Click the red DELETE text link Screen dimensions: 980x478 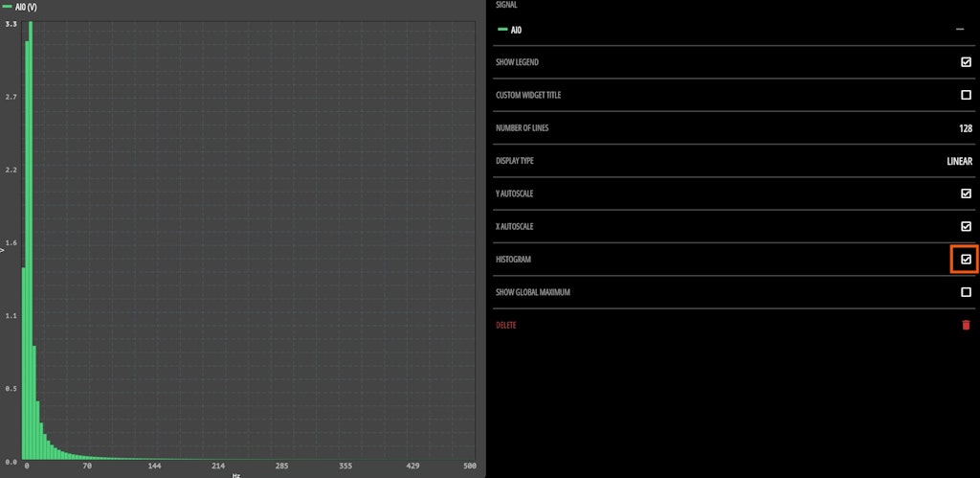coord(506,326)
